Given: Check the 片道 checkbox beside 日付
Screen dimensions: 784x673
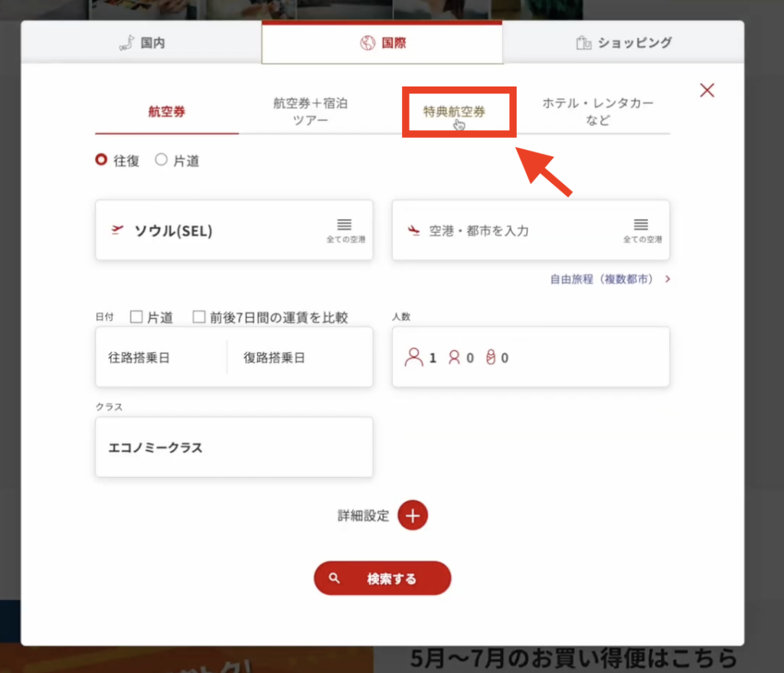Looking at the screenshot, I should (x=136, y=316).
